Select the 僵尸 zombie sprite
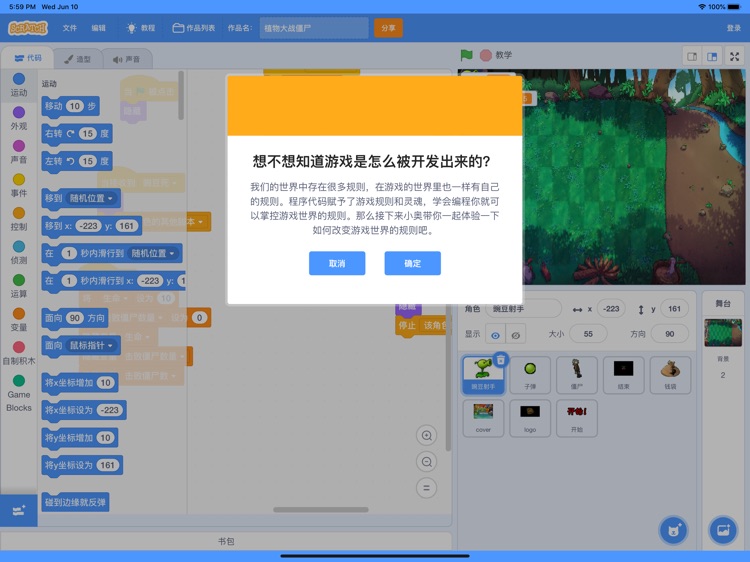 [x=576, y=375]
